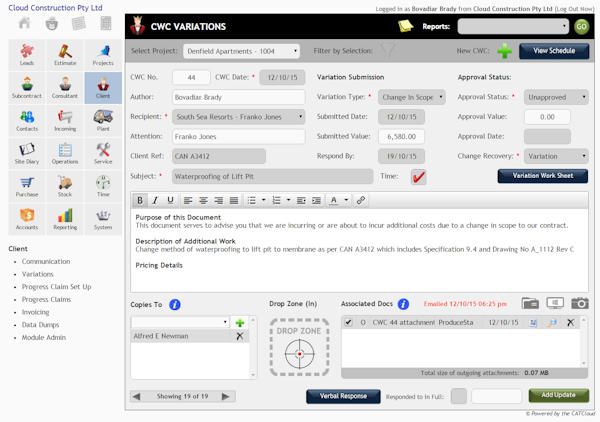Go to the next record arrow
Screen dimensions: 600x422
(x=226, y=396)
